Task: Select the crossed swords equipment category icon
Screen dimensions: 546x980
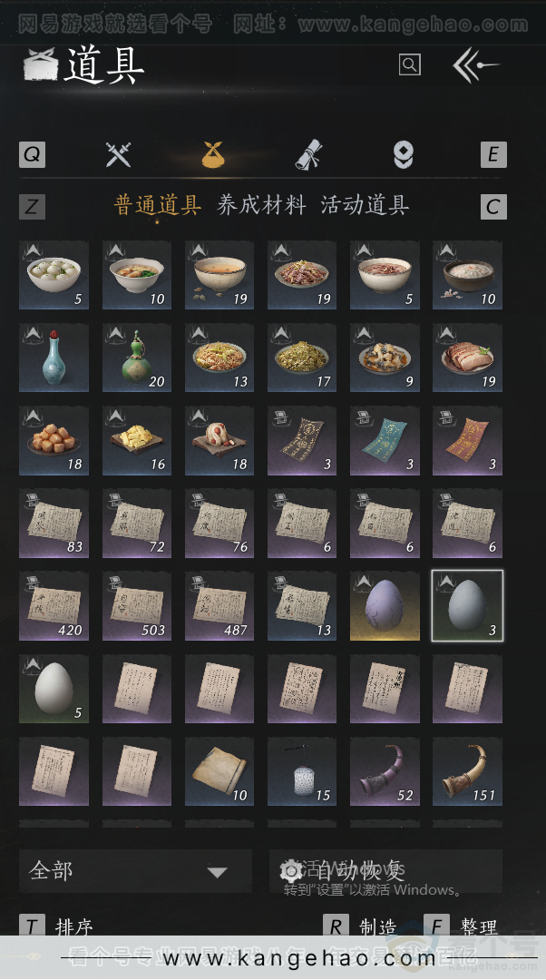Action: pyautogui.click(x=118, y=154)
